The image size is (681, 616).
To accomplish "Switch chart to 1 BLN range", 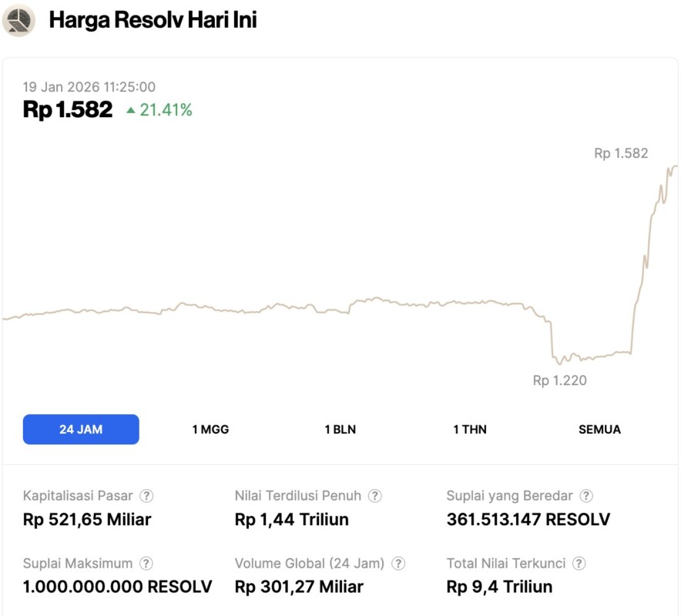I will 340,430.
